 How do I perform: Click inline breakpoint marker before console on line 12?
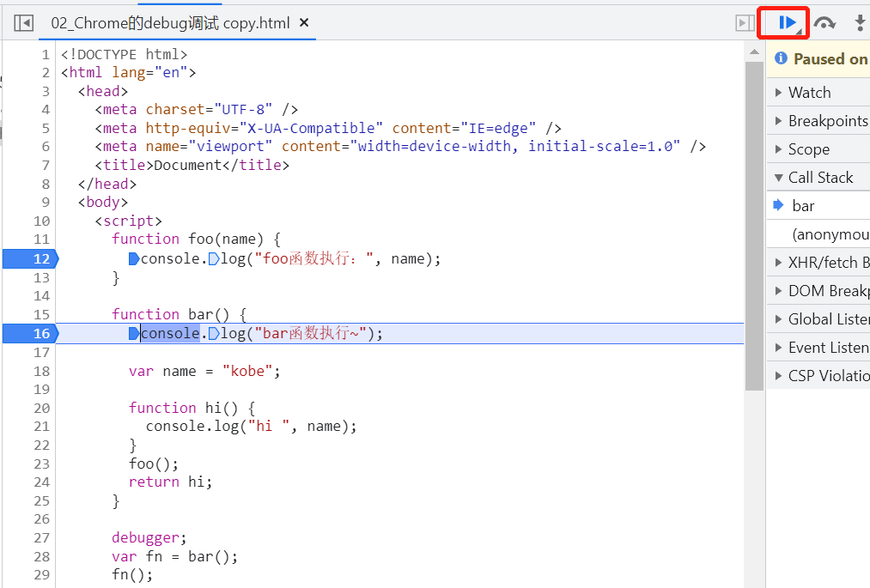coord(134,259)
